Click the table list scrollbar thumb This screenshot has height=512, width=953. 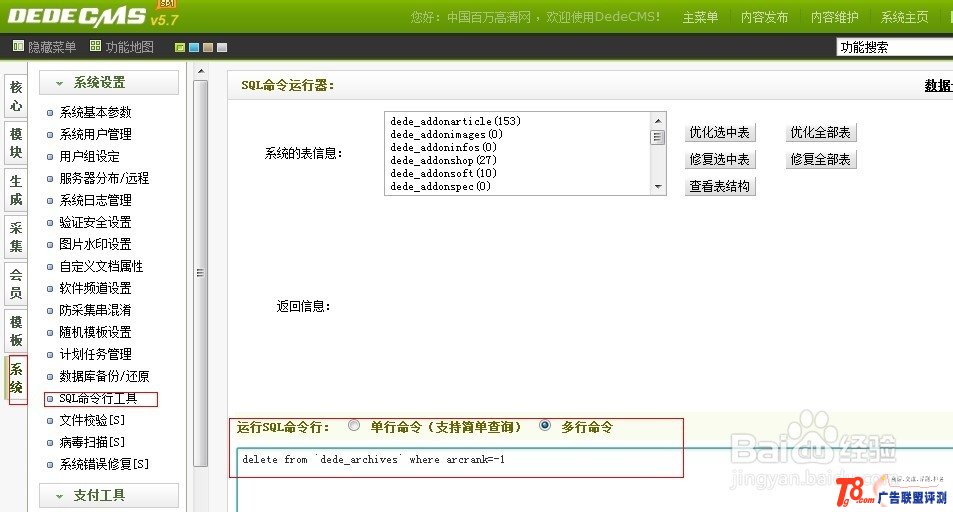coord(658,137)
